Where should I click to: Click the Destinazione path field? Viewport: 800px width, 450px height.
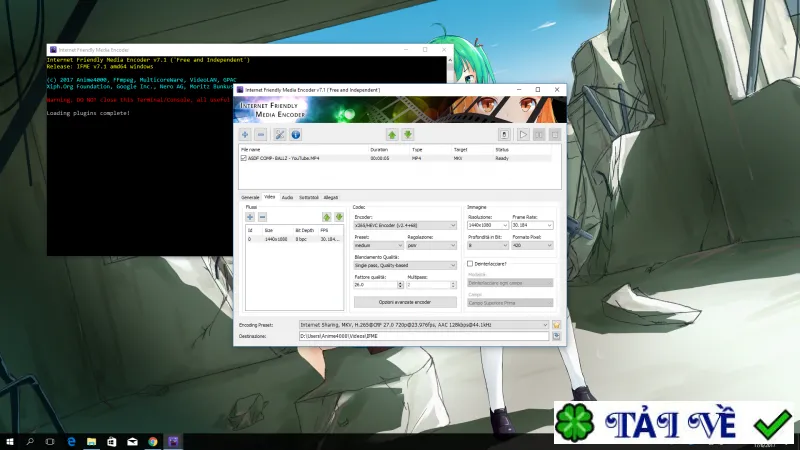point(423,336)
